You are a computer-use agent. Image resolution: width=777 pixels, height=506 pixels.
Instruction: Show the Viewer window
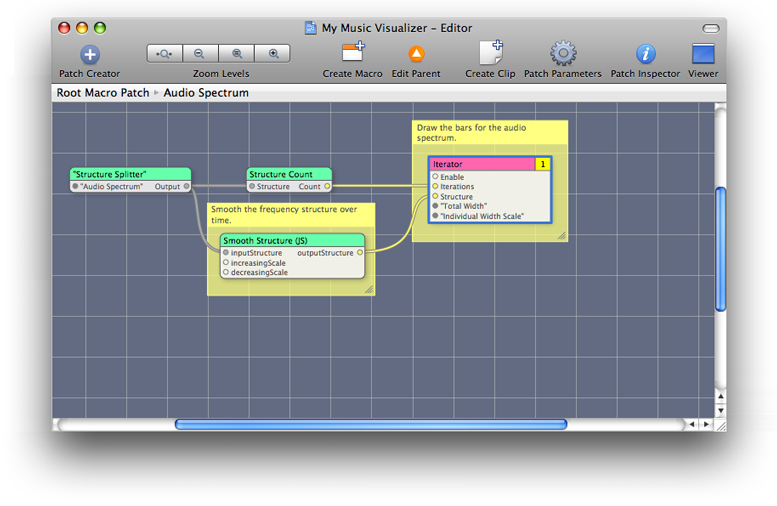pos(703,54)
